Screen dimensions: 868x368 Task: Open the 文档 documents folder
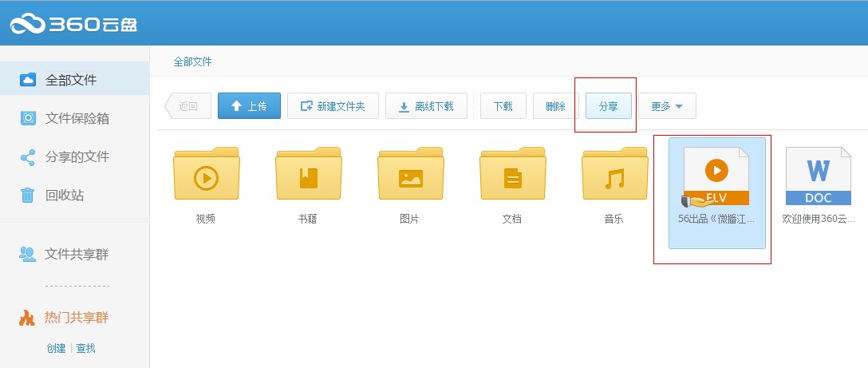[x=512, y=176]
